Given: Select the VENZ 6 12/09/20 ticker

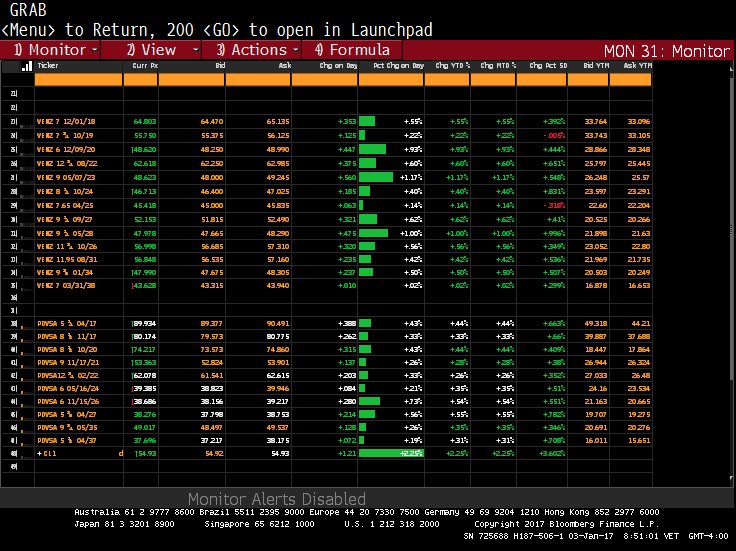Looking at the screenshot, I should (66, 150).
